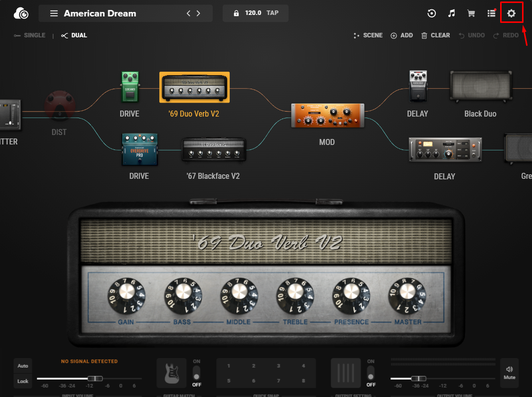The height and width of the screenshot is (397, 532).
Task: Select the top DELAY pedal
Action: [x=418, y=86]
